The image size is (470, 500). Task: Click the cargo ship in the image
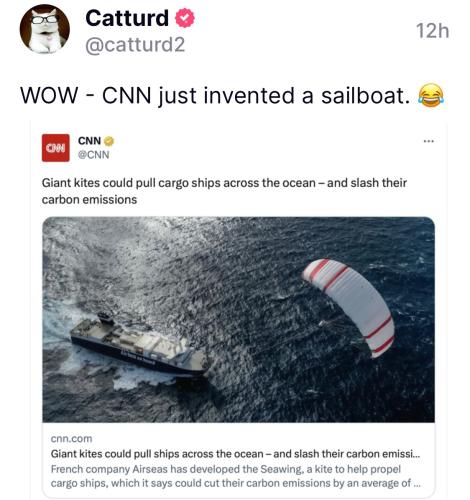pyautogui.click(x=138, y=346)
